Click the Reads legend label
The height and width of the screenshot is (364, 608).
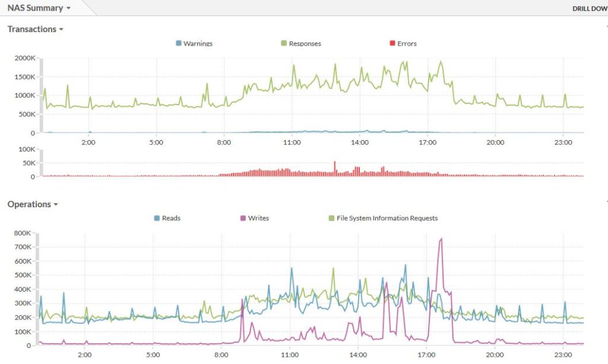pyautogui.click(x=170, y=218)
